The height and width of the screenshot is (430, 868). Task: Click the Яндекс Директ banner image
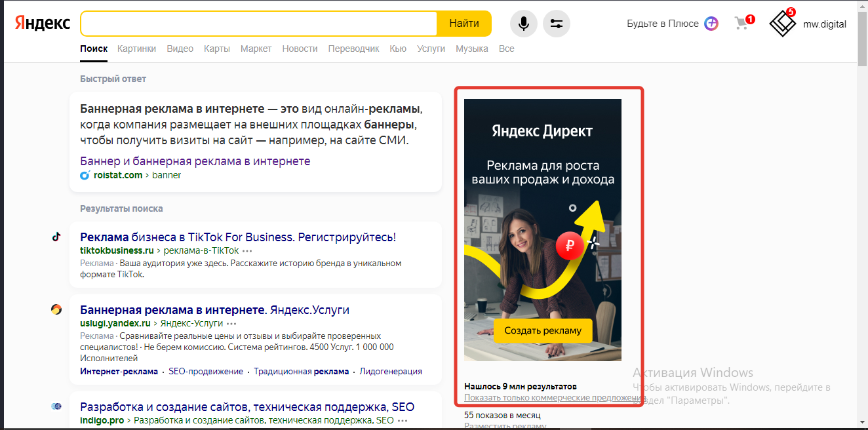click(x=543, y=230)
